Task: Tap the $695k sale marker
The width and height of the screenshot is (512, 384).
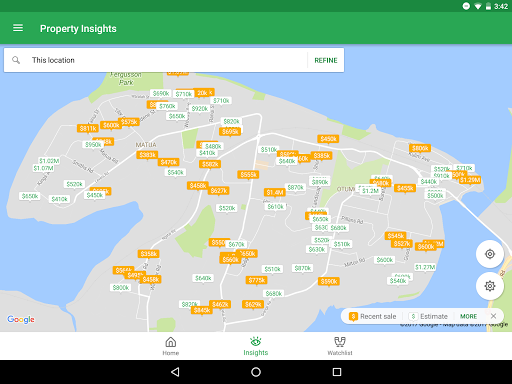Action: point(230,132)
